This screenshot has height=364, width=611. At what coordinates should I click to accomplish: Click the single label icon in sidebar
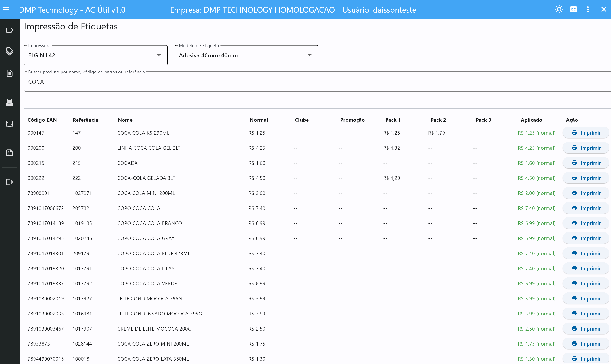pos(10,30)
